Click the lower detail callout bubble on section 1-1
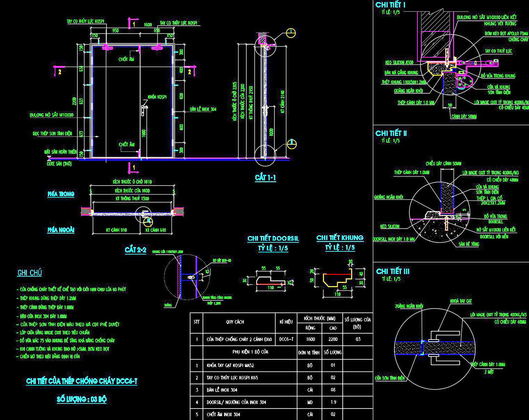 coord(292,144)
